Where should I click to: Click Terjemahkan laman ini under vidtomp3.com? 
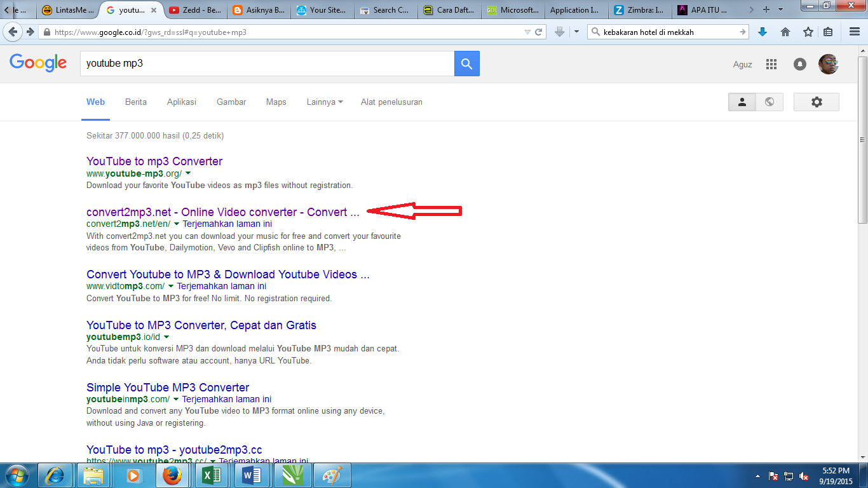pos(222,287)
